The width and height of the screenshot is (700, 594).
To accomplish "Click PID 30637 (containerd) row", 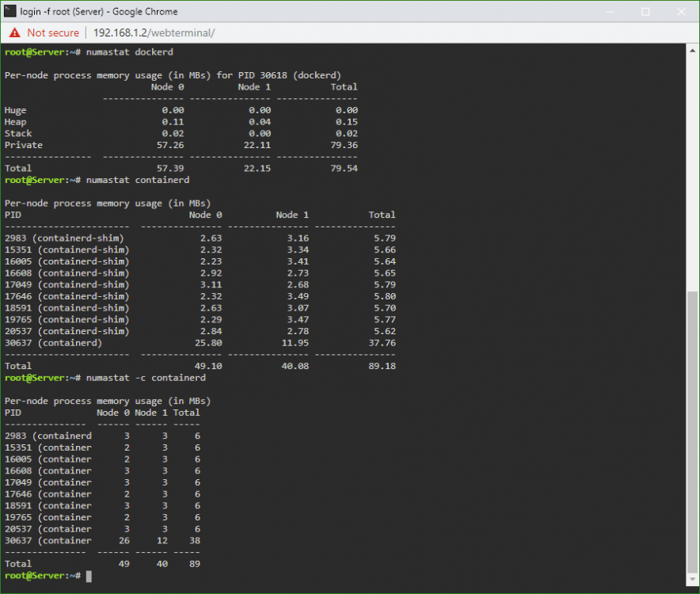I will [200, 343].
